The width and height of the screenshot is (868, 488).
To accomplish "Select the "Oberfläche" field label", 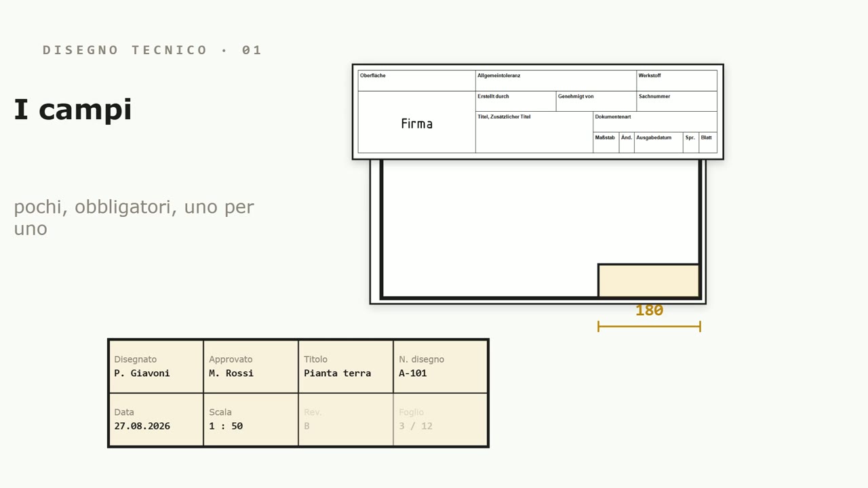I will click(x=373, y=75).
